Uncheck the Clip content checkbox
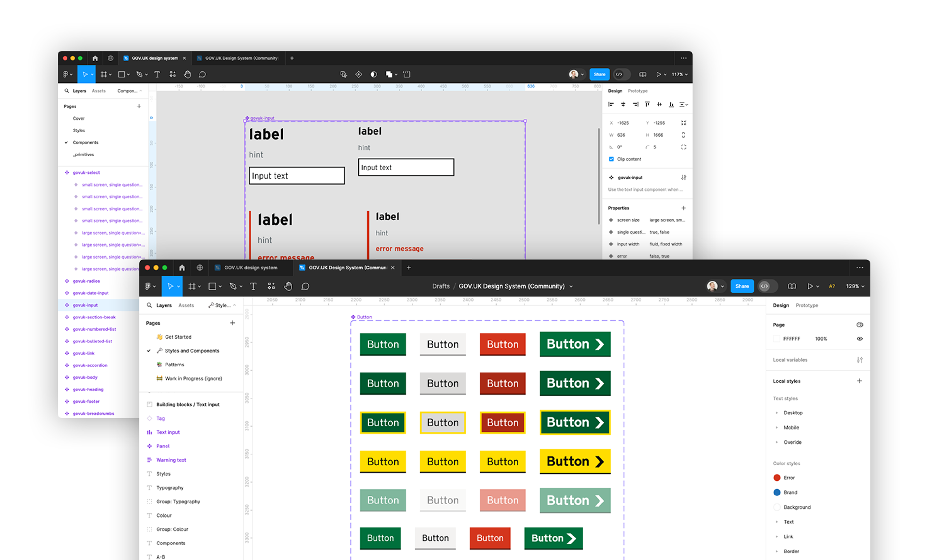Screen dimensions: 932x560 611,159
